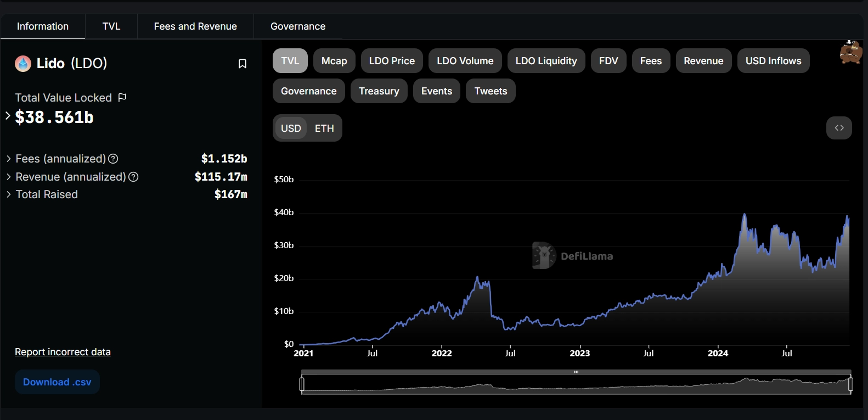Enable the Revenue chart metric
Viewport: 868px width, 420px height.
(703, 61)
